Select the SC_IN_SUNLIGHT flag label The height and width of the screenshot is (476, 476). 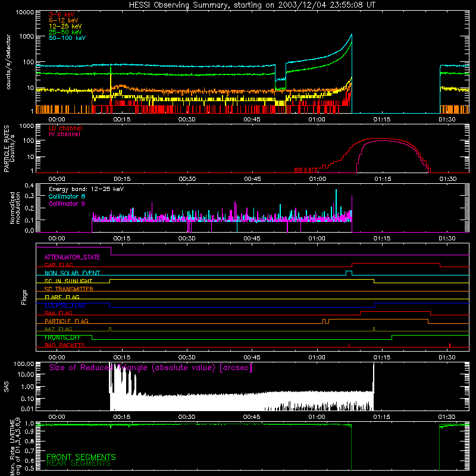click(68, 281)
